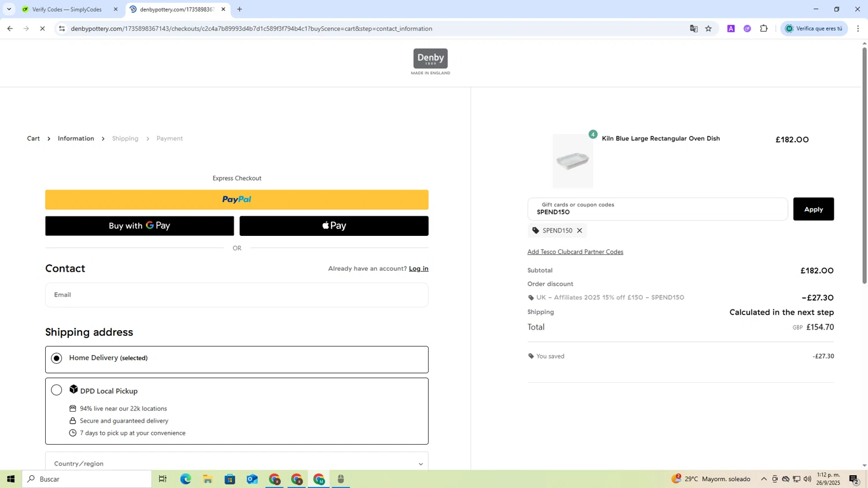Close the Verify Codes SimplyCodes tab

click(116, 9)
